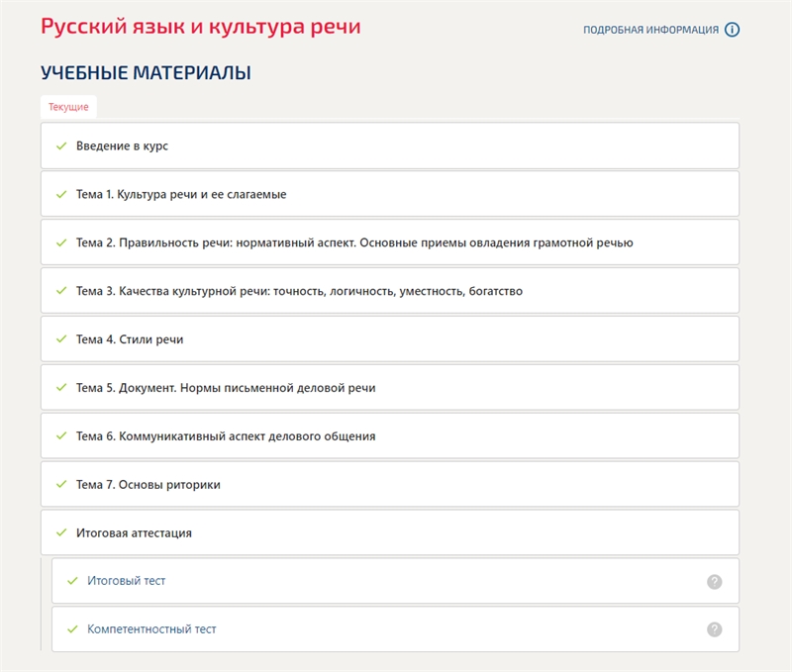The width and height of the screenshot is (792, 672).
Task: Click the help icon in Итоговый тест row
Action: coord(714,582)
